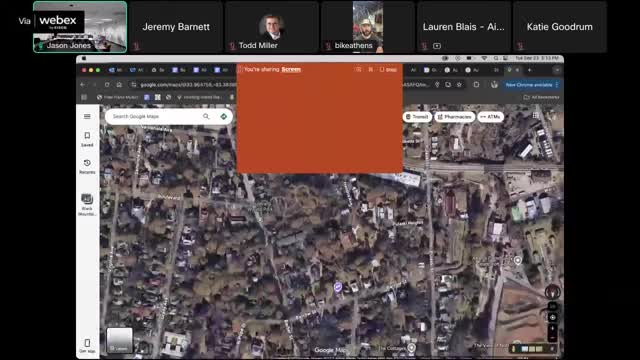Open Directions via the blue diamond icon
Viewport: 640px width, 360px height.
coord(224,116)
